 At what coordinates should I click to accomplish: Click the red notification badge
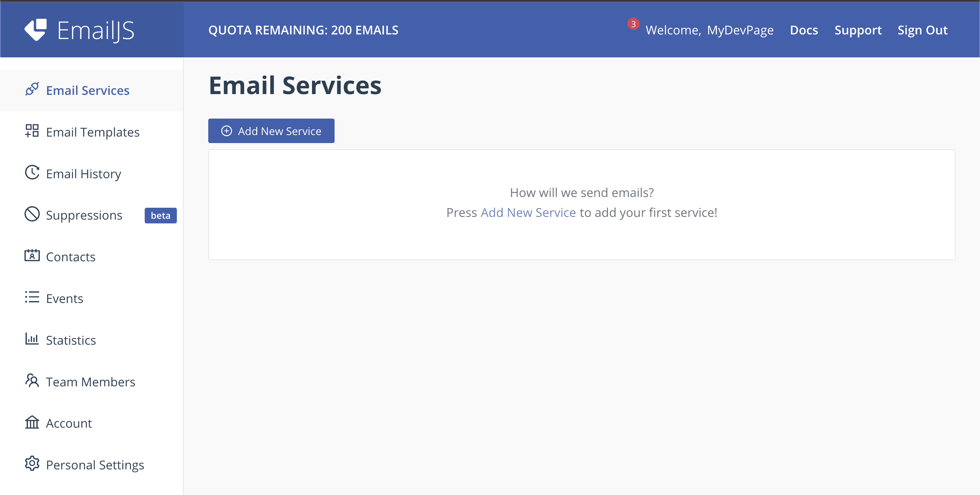(x=634, y=24)
